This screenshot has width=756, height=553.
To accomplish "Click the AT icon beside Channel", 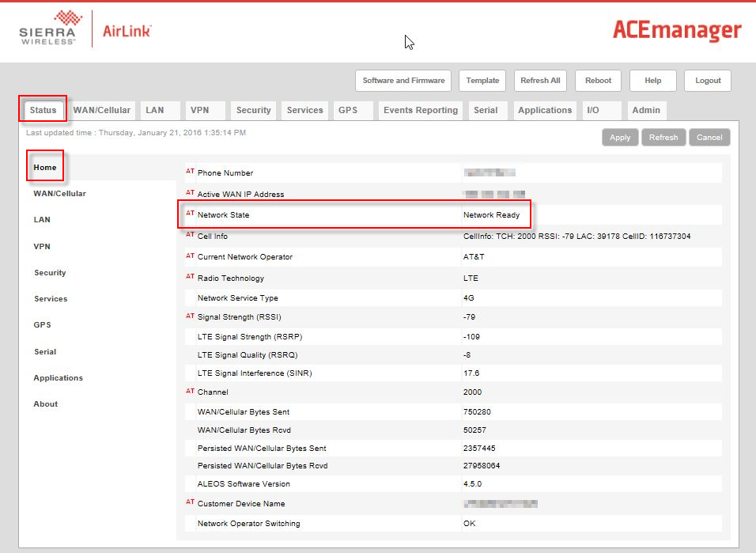I will (x=190, y=391).
